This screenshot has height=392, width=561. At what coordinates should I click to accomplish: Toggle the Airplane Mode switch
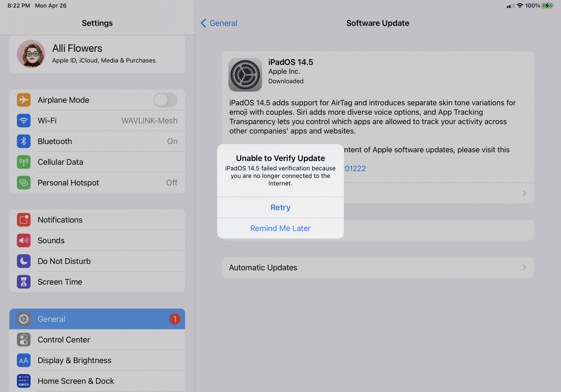165,100
